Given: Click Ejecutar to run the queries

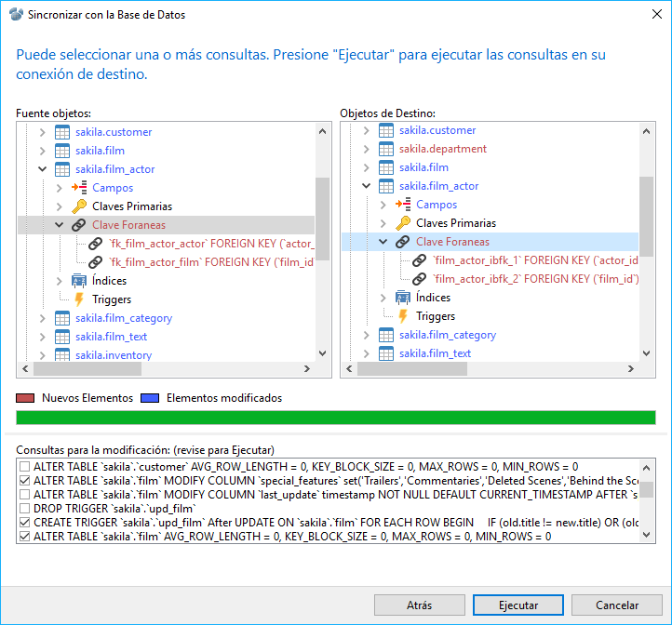Looking at the screenshot, I should click(518, 605).
